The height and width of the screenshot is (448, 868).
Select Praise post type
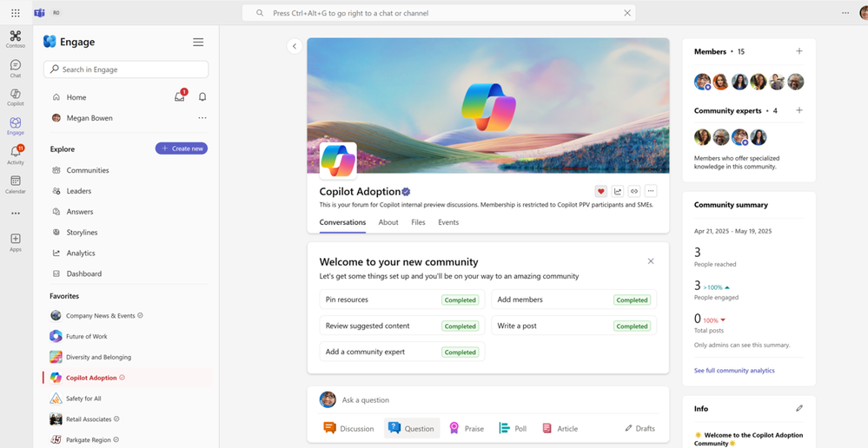click(x=466, y=428)
